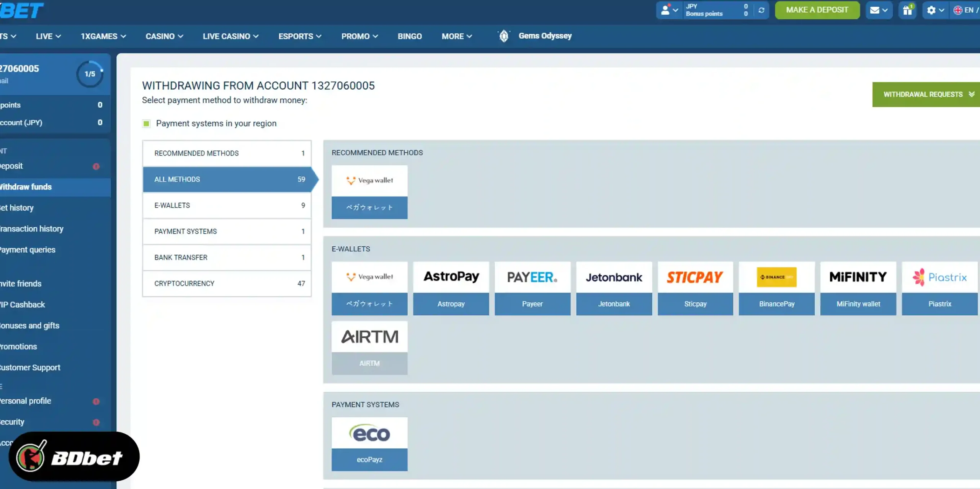The height and width of the screenshot is (489, 980).
Task: Click the user account icon
Action: pos(665,10)
